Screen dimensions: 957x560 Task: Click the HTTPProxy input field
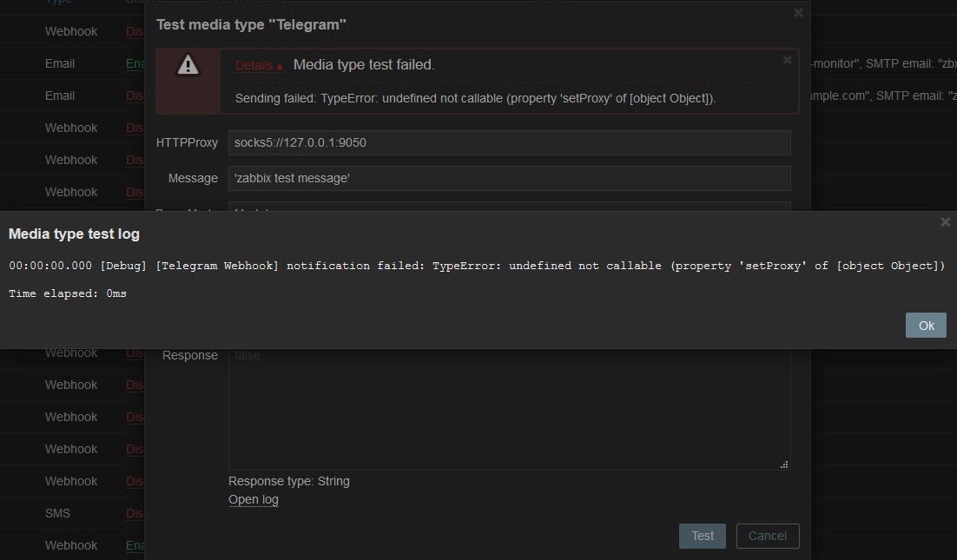tap(509, 142)
